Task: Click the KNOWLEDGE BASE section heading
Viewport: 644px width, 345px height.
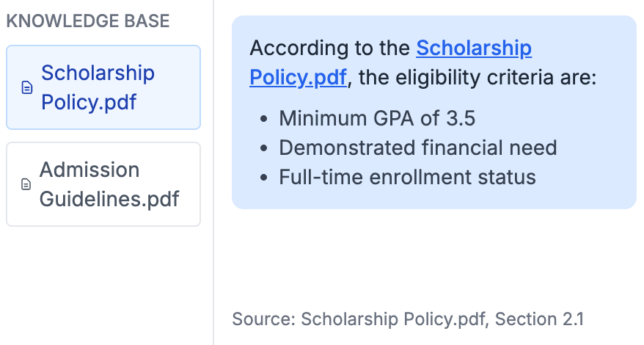Action: coord(87,21)
